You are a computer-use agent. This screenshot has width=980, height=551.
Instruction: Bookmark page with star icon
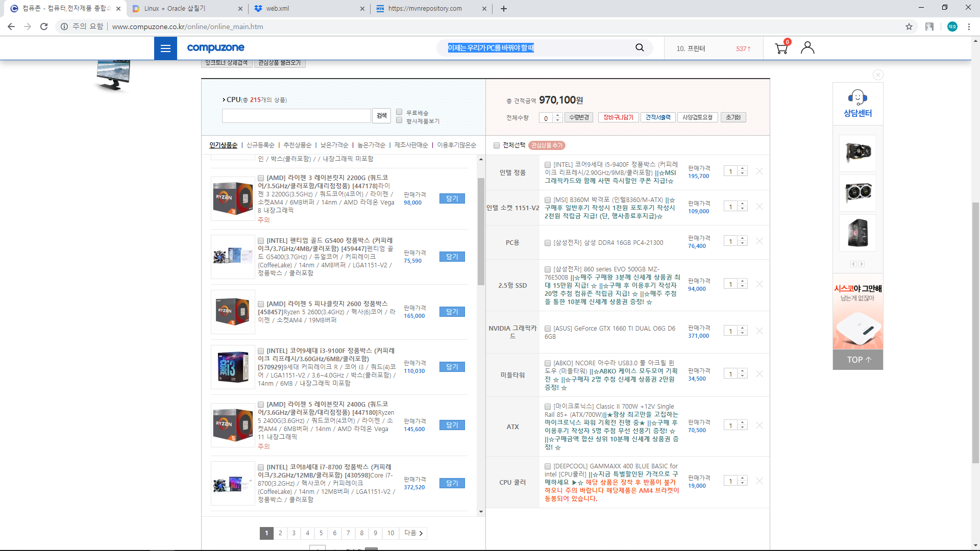coord(909,27)
